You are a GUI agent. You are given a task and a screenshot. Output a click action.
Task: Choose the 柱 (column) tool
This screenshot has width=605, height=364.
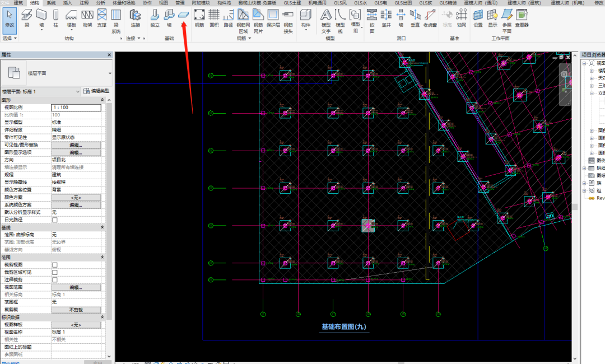tap(56, 18)
